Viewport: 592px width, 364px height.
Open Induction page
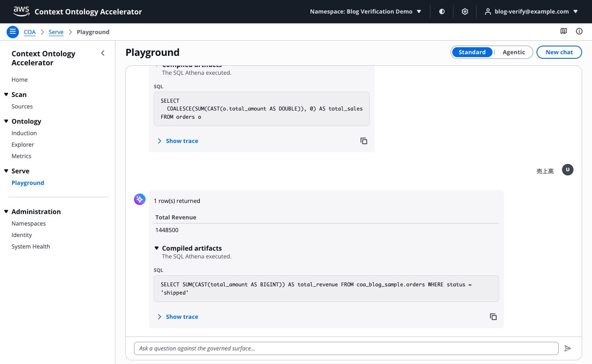24,133
